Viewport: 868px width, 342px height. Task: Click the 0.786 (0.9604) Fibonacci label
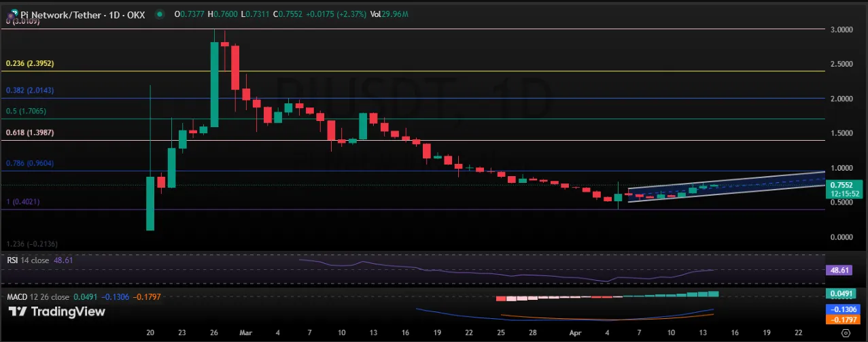tap(30, 163)
